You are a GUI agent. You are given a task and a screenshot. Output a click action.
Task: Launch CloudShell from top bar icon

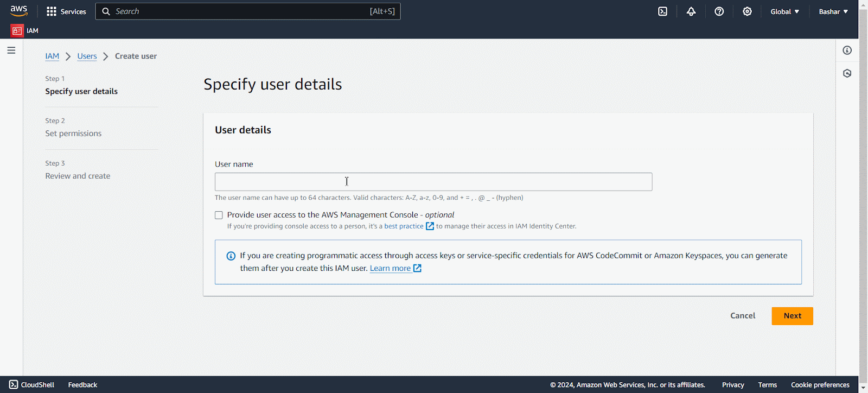point(662,11)
